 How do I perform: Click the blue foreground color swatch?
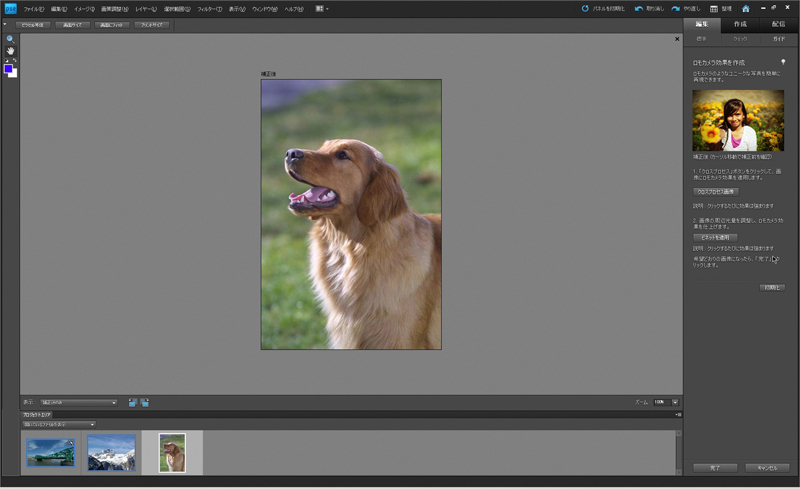pos(9,69)
